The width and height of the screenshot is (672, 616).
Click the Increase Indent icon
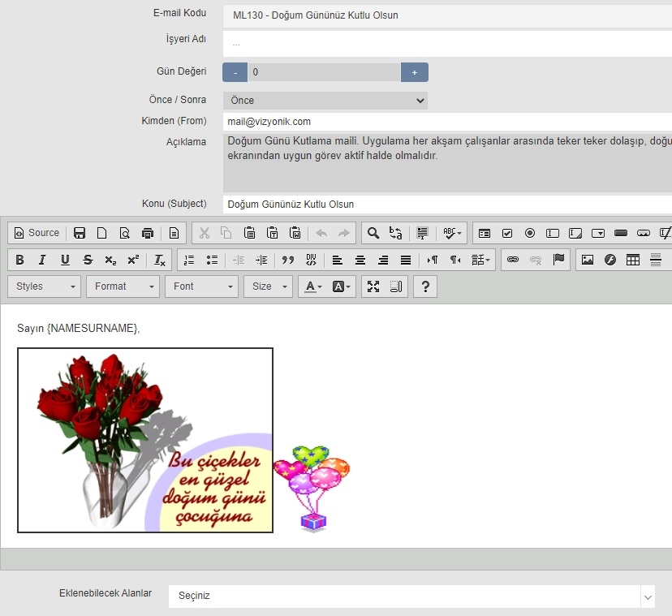[x=261, y=260]
